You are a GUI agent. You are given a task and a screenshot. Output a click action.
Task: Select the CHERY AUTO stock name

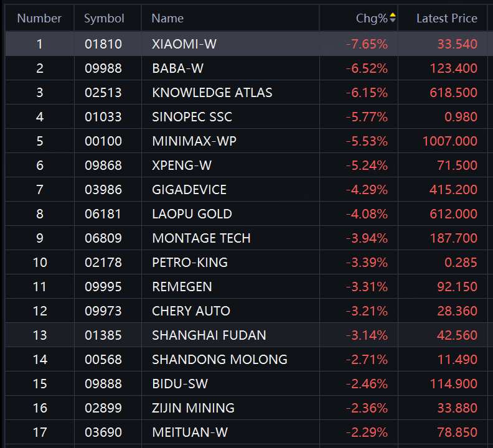pos(191,311)
